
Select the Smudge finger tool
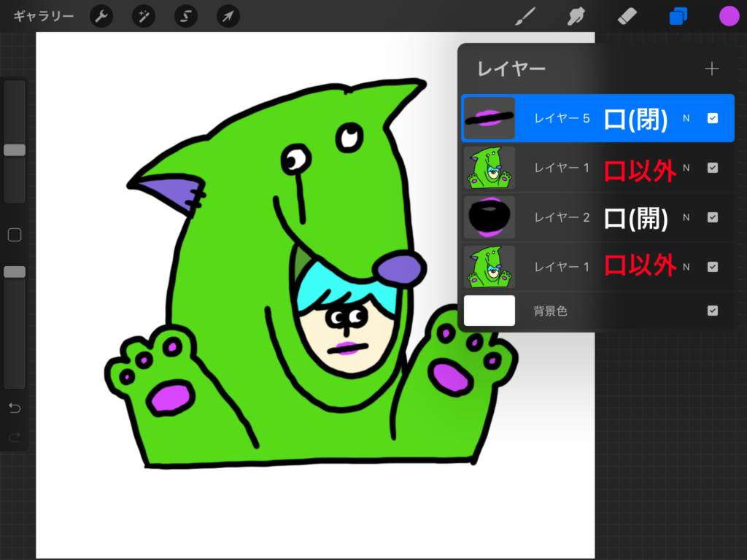(576, 17)
